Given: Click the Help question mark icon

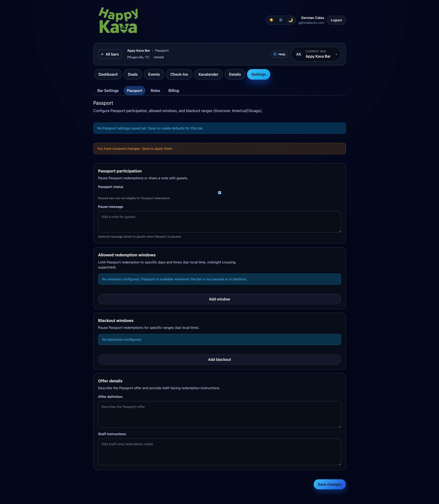Looking at the screenshot, I should 275,54.
